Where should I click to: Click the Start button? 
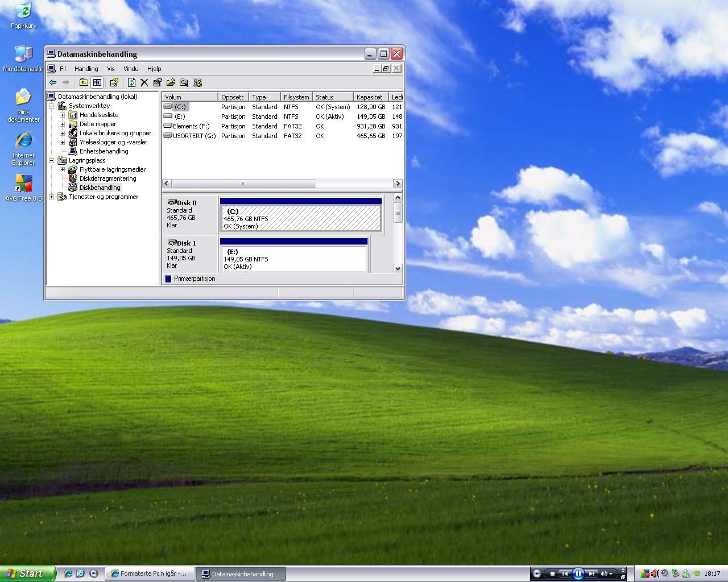tap(28, 573)
